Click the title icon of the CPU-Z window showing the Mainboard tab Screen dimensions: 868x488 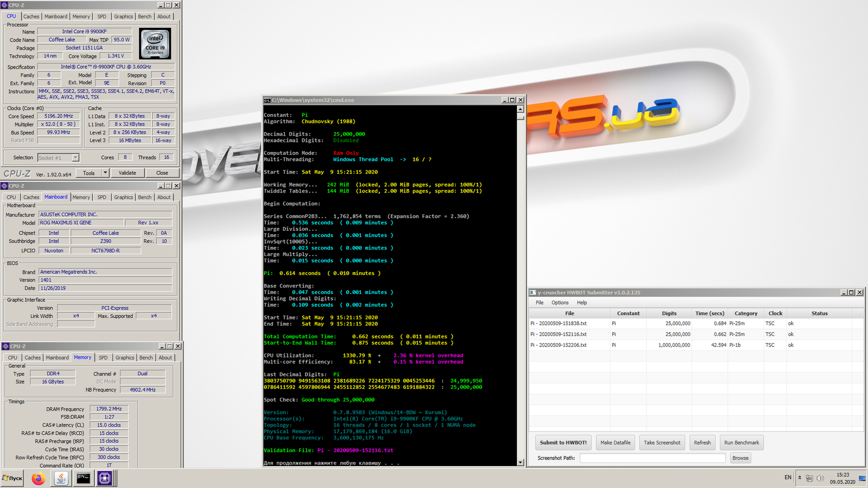click(5, 186)
